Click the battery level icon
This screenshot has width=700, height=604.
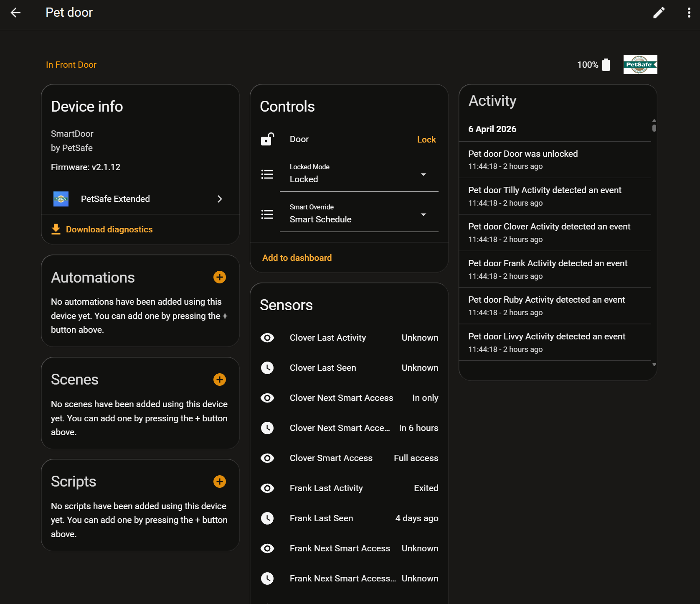point(606,65)
